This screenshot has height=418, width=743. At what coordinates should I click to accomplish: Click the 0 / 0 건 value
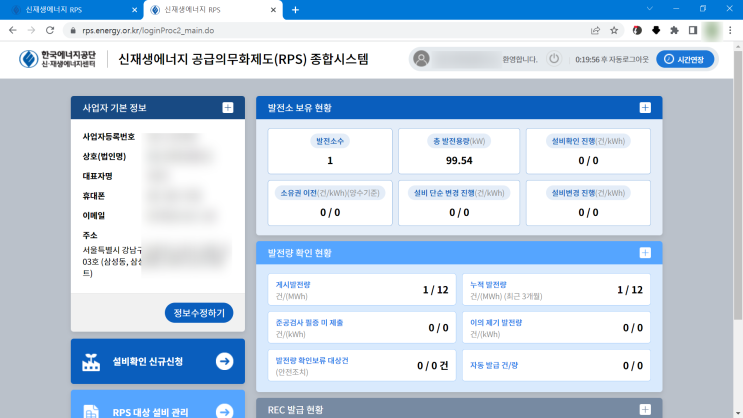433,365
